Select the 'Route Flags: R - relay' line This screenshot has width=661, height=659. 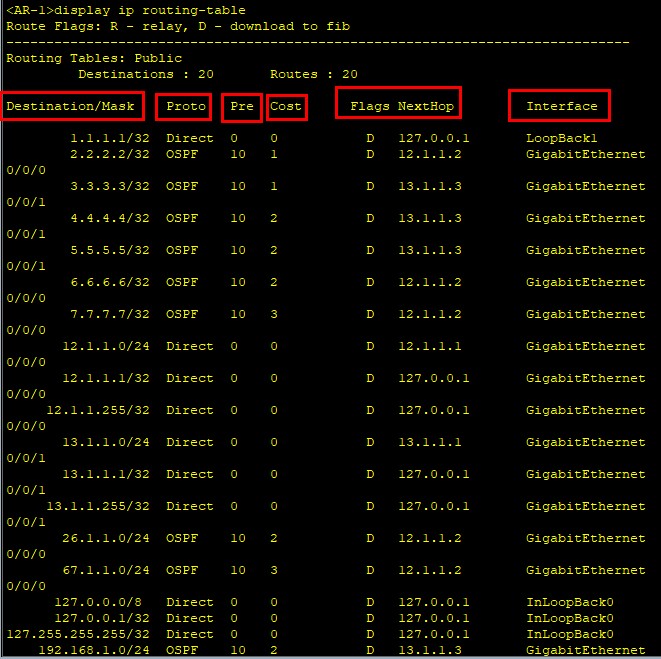[x=178, y=26]
